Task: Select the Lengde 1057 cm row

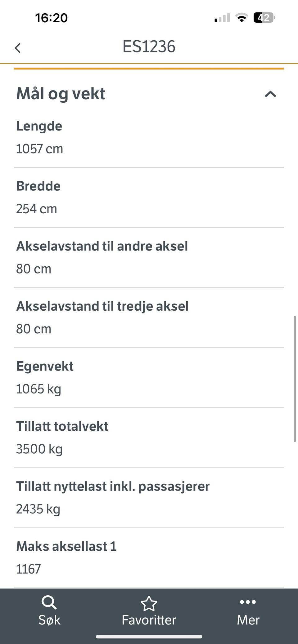Action: coord(149,138)
